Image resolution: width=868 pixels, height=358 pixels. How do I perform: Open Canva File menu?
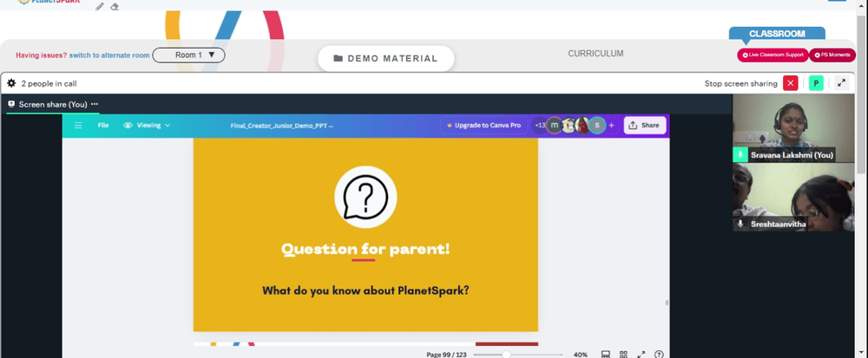point(103,126)
